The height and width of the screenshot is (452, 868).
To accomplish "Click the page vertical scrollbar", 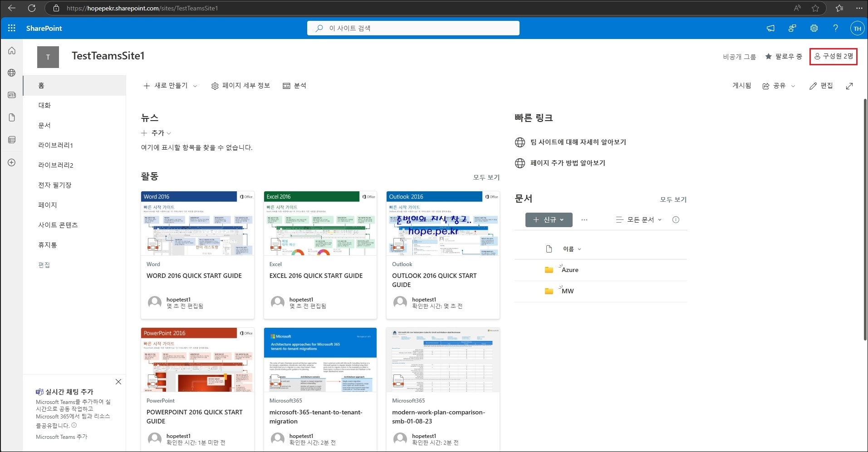I will click(x=865, y=219).
